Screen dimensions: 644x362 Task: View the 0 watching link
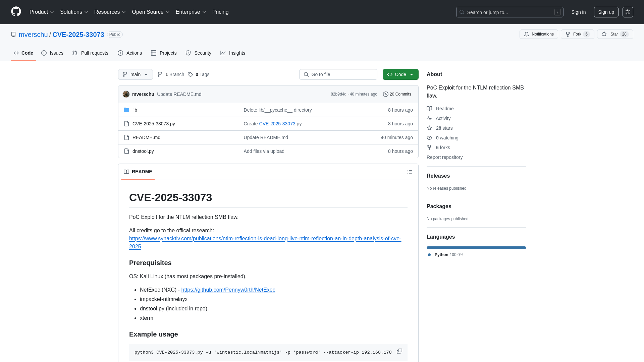(x=442, y=138)
